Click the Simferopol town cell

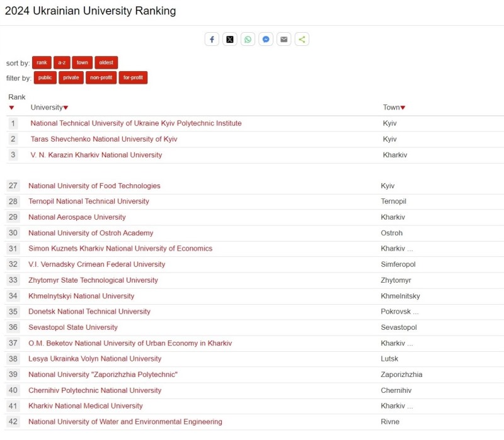tap(398, 264)
